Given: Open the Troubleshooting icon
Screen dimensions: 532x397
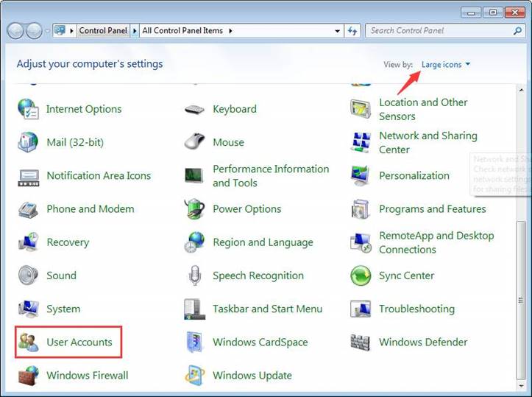Looking at the screenshot, I should [361, 309].
